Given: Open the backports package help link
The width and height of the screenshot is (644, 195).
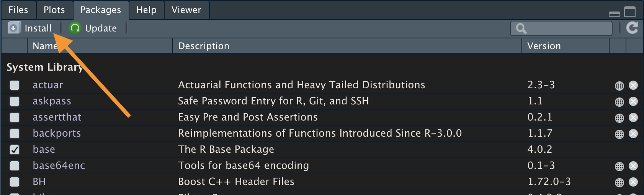Looking at the screenshot, I should (57, 133).
